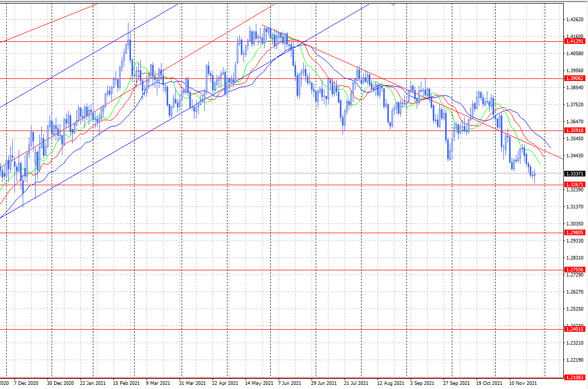The image size is (588, 389).
Task: Click the 1.32390 price axis value
Action: point(575,190)
